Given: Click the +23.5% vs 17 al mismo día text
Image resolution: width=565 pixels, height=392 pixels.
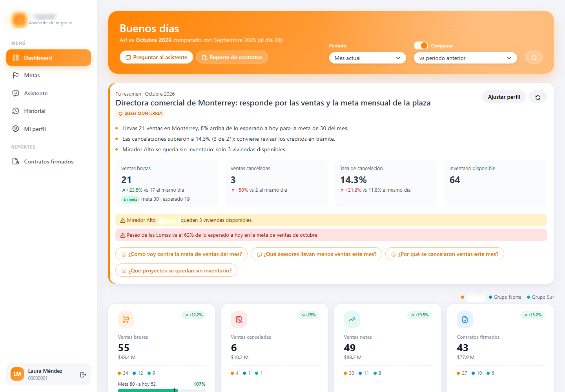Looking at the screenshot, I should coord(153,190).
